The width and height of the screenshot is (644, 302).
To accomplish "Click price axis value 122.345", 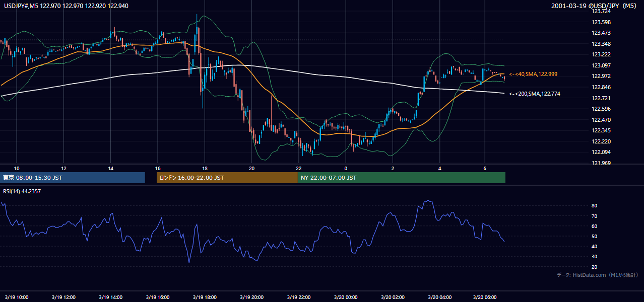I will coord(602,130).
